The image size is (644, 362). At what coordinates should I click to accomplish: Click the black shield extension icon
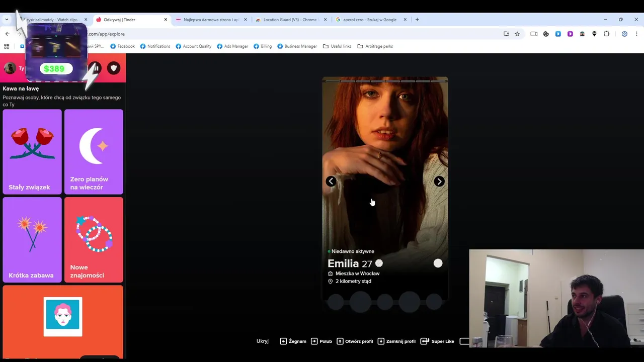(x=594, y=34)
